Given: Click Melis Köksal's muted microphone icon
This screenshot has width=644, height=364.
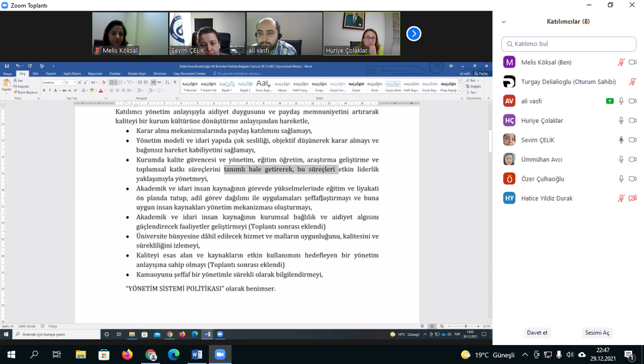Looking at the screenshot, I should click(x=621, y=62).
